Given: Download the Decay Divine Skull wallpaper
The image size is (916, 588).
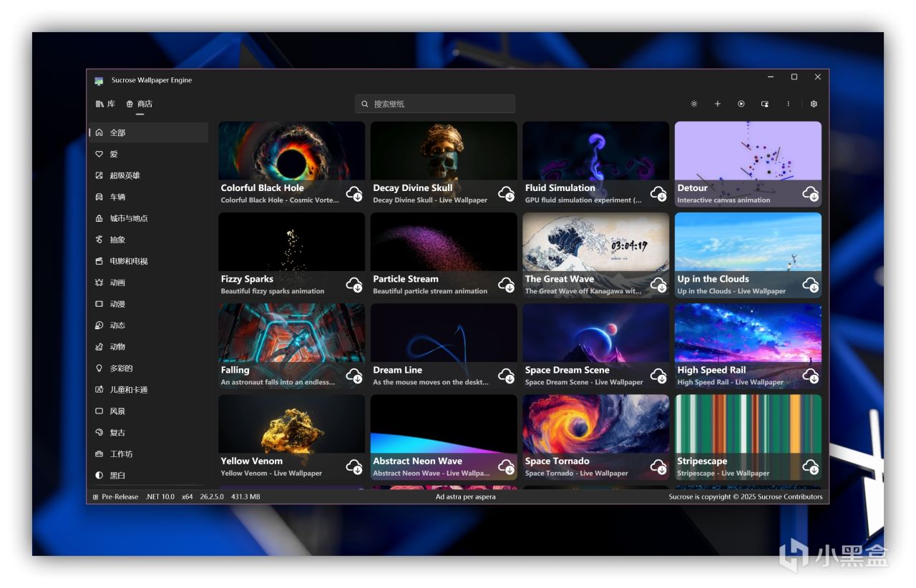Looking at the screenshot, I should coord(507,193).
